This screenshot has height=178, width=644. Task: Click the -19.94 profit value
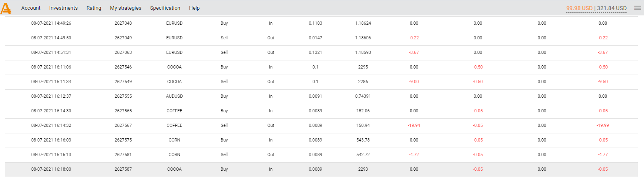click(x=414, y=126)
